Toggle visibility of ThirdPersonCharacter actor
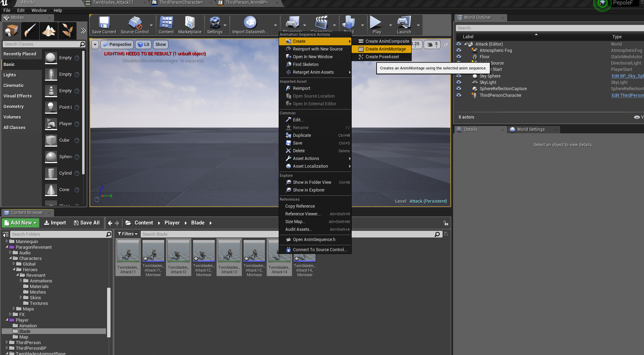The width and height of the screenshot is (644, 355). coord(459,95)
